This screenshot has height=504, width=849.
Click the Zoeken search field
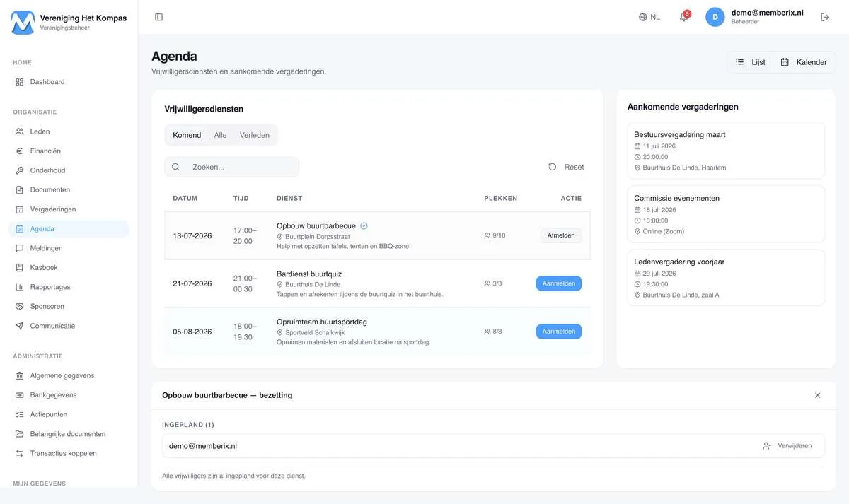click(232, 167)
